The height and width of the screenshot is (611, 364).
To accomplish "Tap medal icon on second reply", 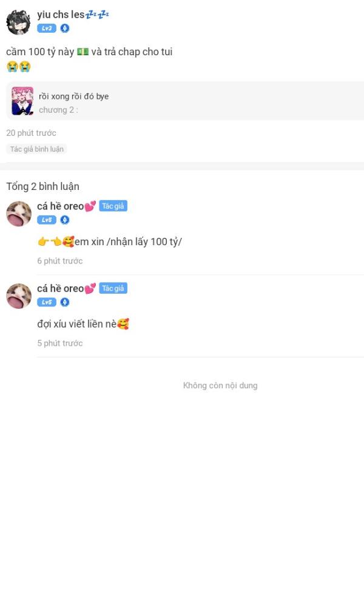I will click(x=65, y=302).
